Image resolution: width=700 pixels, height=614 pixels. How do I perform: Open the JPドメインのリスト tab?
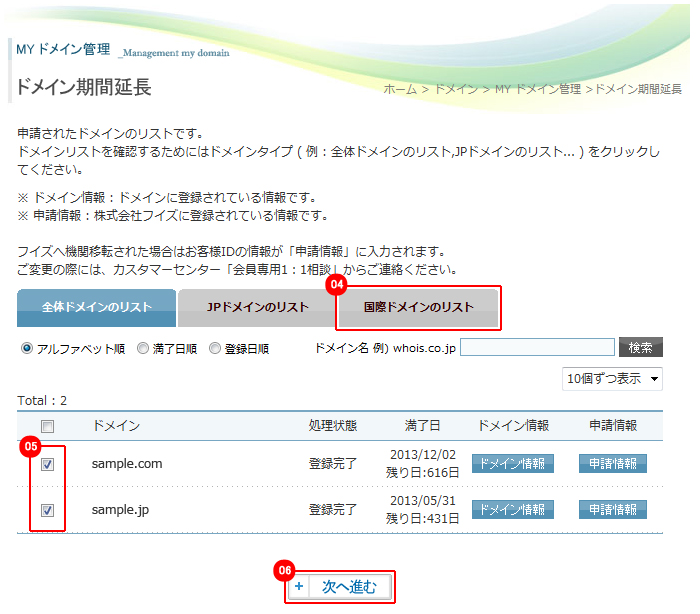tap(257, 308)
